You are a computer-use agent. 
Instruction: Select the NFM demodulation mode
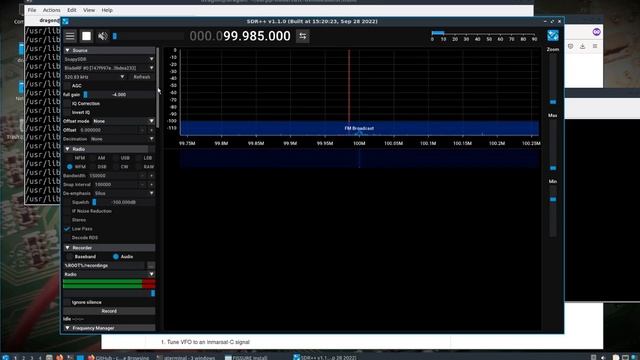pyautogui.click(x=76, y=158)
